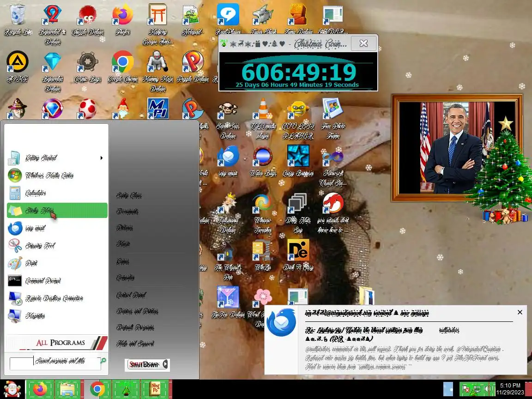Select Sticky Notes in the Start menu
Image resolution: width=532 pixels, height=399 pixels.
[57, 211]
